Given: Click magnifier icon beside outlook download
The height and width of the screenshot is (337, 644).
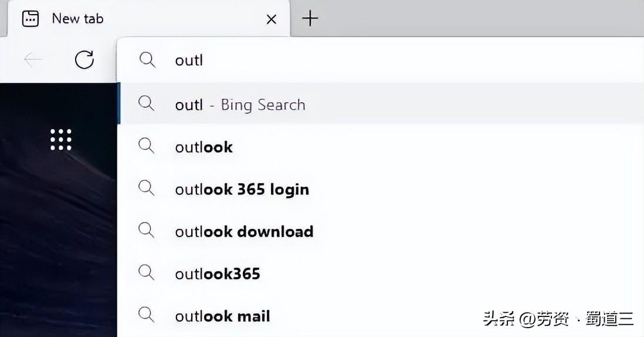Looking at the screenshot, I should coord(146,230).
